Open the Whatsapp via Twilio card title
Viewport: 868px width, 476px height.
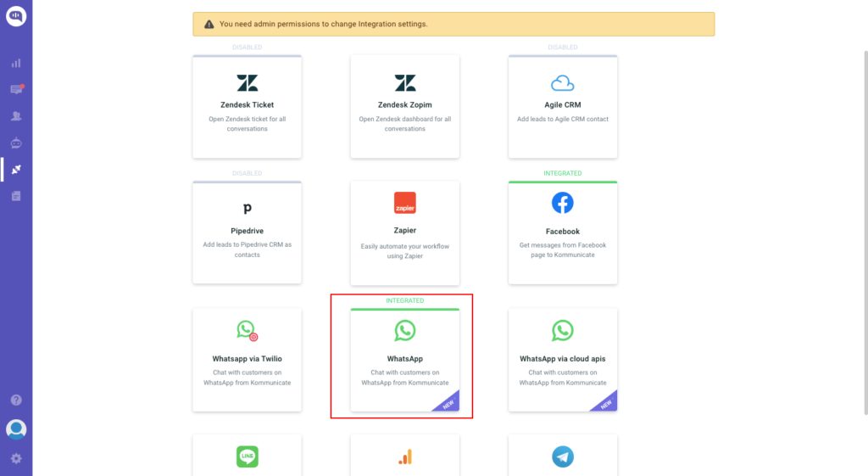tap(247, 359)
